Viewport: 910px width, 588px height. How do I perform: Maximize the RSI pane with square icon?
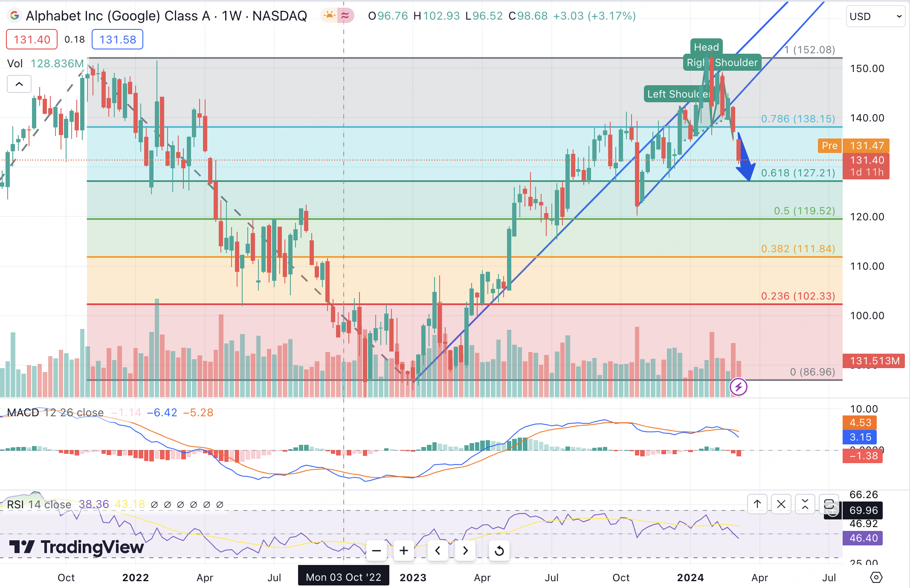point(829,504)
